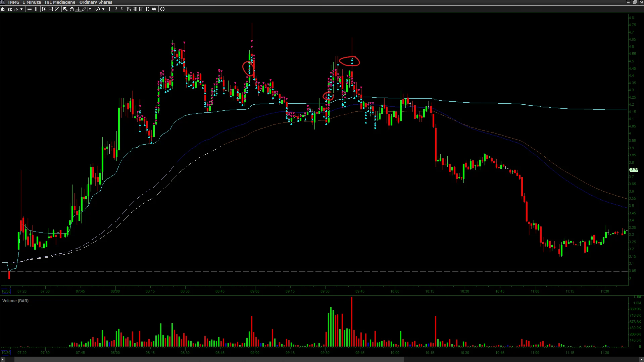
Task: Select the arrow pointer tool
Action: pos(65,9)
